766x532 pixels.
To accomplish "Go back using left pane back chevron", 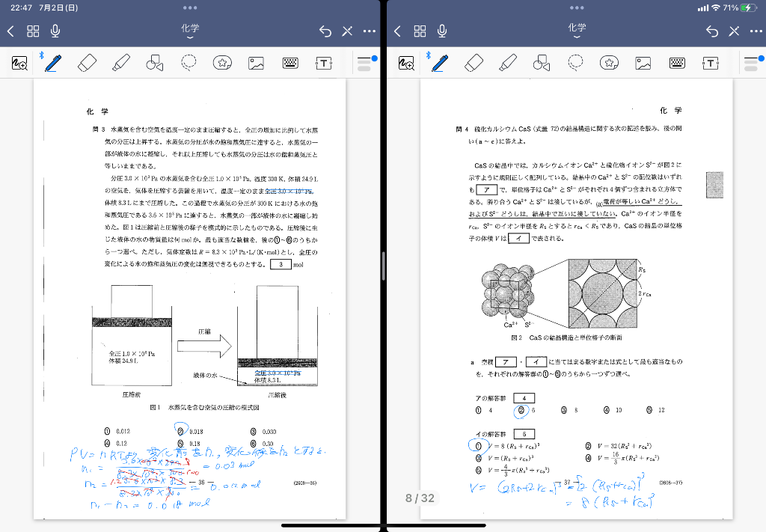I will tap(10, 31).
